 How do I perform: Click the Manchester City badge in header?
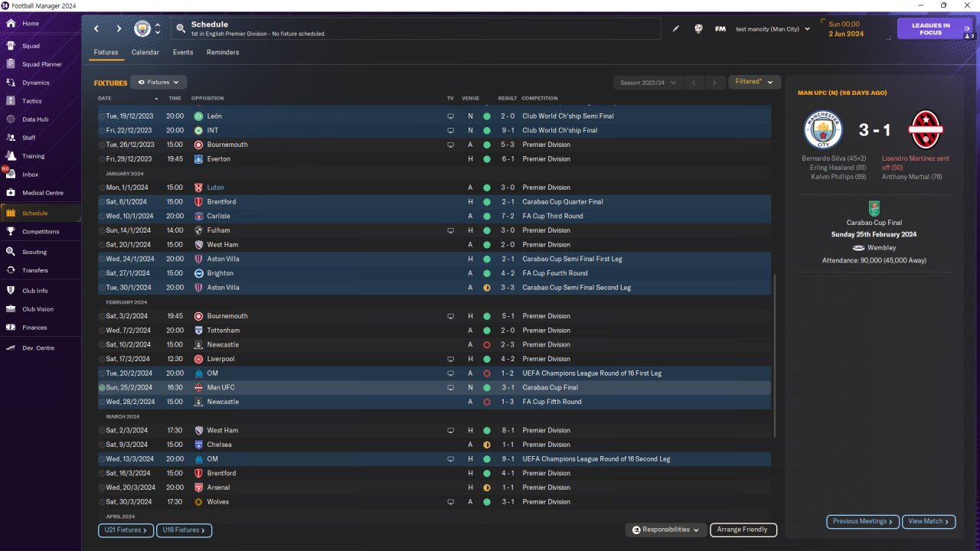(142, 29)
